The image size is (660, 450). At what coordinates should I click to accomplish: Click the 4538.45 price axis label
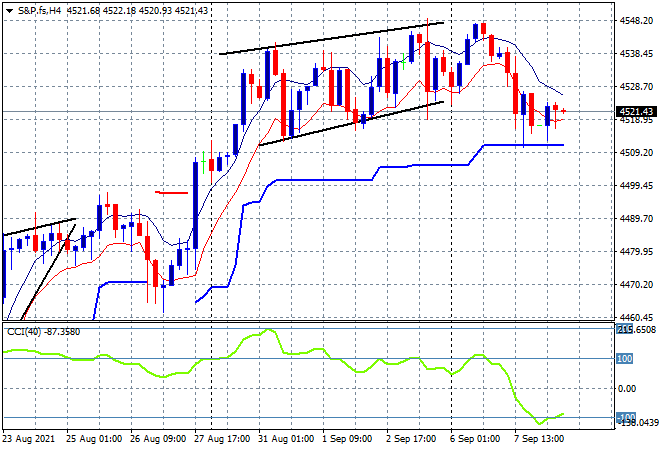tap(636, 53)
